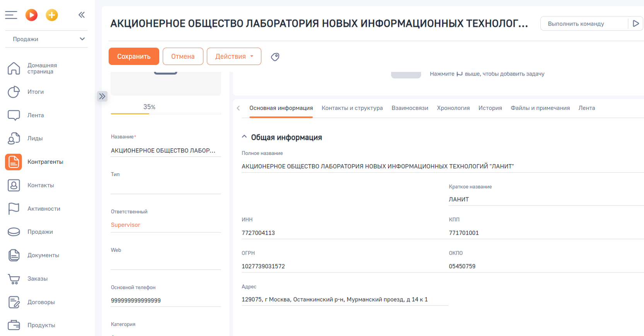Collapse the Общая информация section
The width and height of the screenshot is (644, 336).
pos(244,137)
